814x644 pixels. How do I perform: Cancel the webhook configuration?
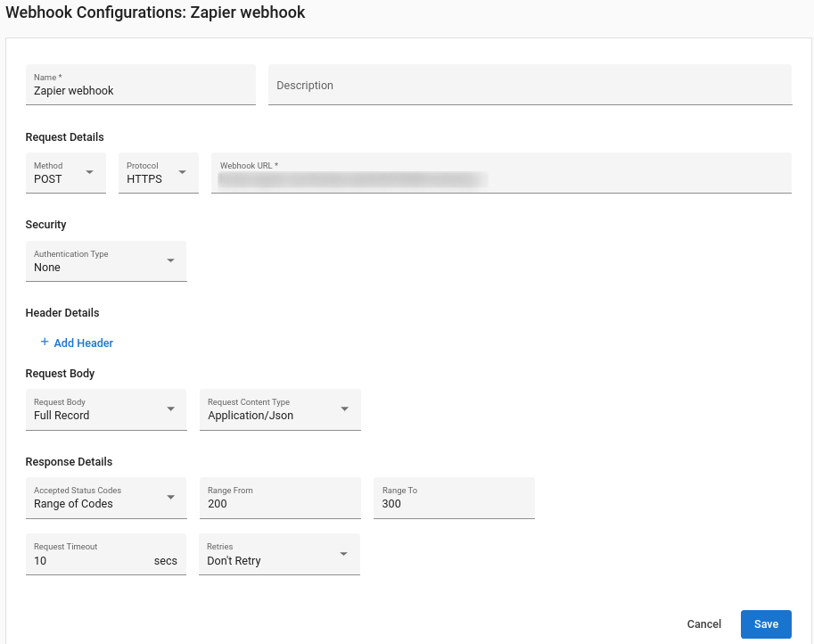coord(704,624)
